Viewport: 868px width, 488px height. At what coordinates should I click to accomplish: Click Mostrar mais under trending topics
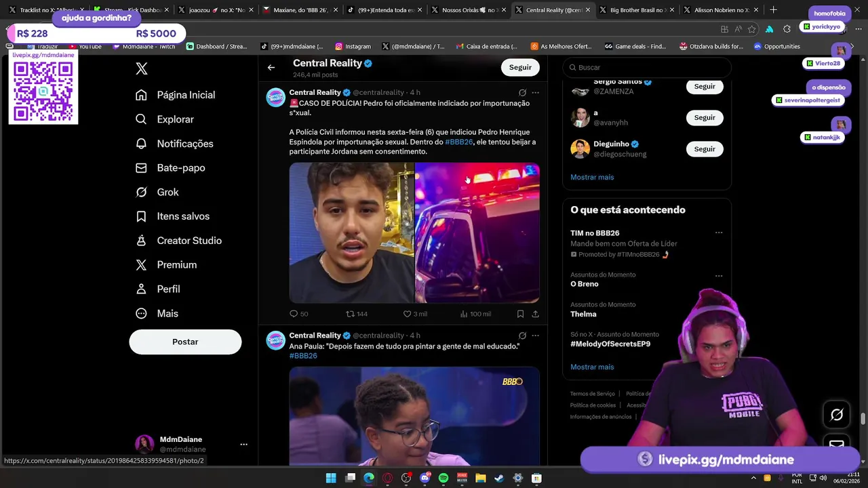point(592,367)
